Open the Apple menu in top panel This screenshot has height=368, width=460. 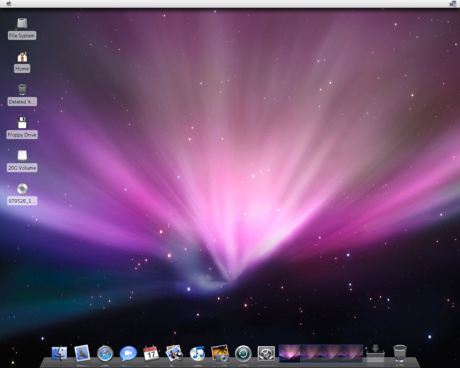(x=9, y=4)
